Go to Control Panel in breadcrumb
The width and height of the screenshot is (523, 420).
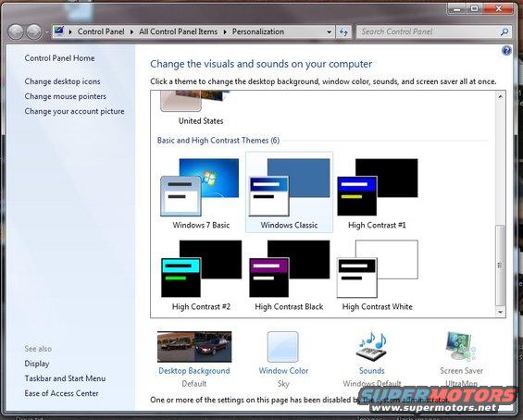pos(101,31)
